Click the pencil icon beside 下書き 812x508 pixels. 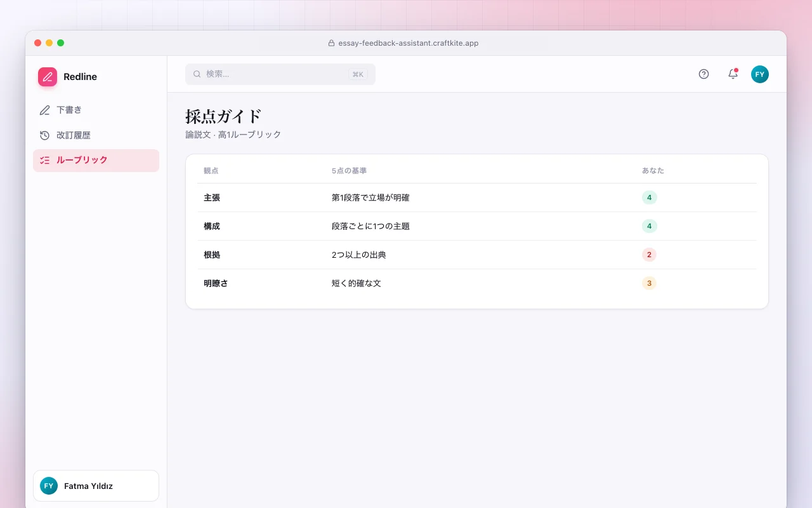pyautogui.click(x=44, y=110)
